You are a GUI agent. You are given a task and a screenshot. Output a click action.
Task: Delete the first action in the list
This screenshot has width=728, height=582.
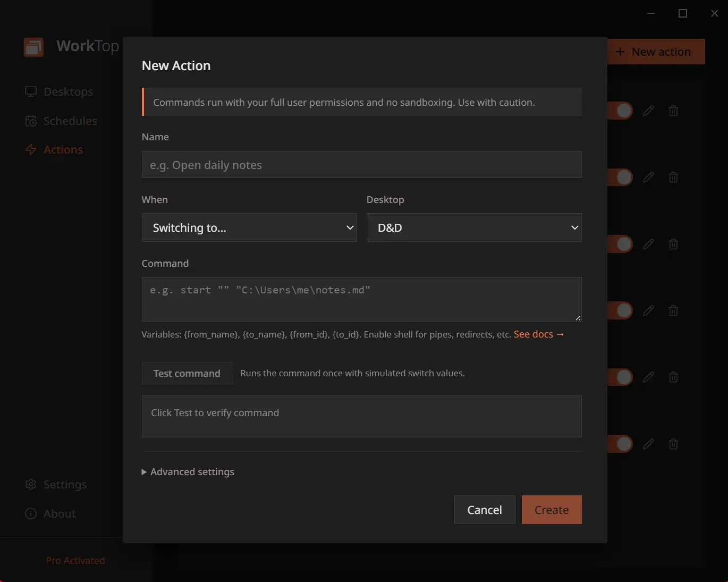point(673,111)
